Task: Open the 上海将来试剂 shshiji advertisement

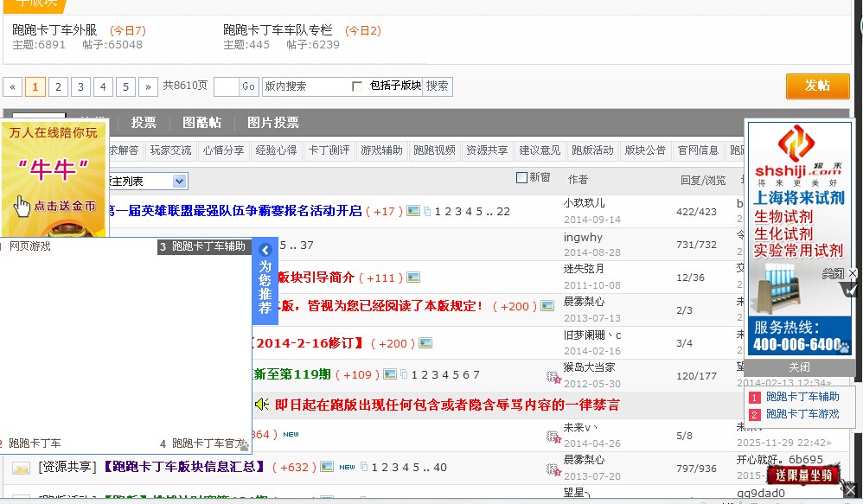Action: point(799,239)
